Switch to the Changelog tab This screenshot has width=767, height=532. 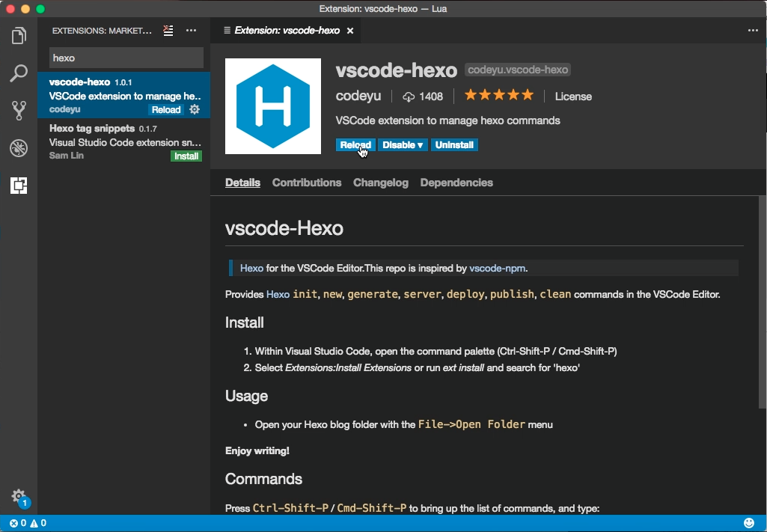(x=381, y=183)
